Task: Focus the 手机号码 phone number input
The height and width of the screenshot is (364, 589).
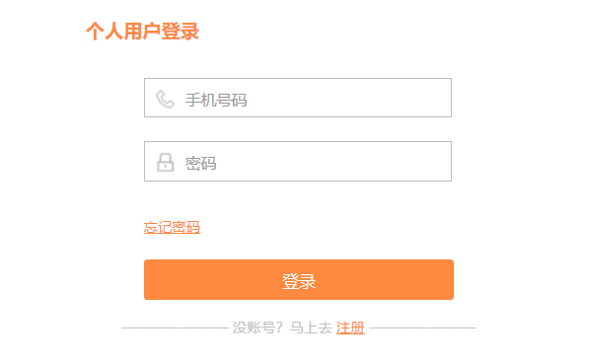Action: (x=298, y=98)
